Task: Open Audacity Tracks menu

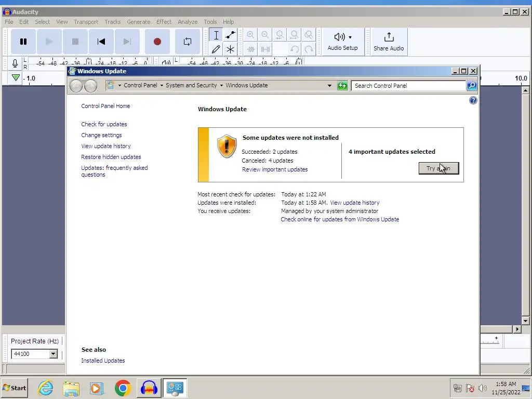Action: [112, 22]
